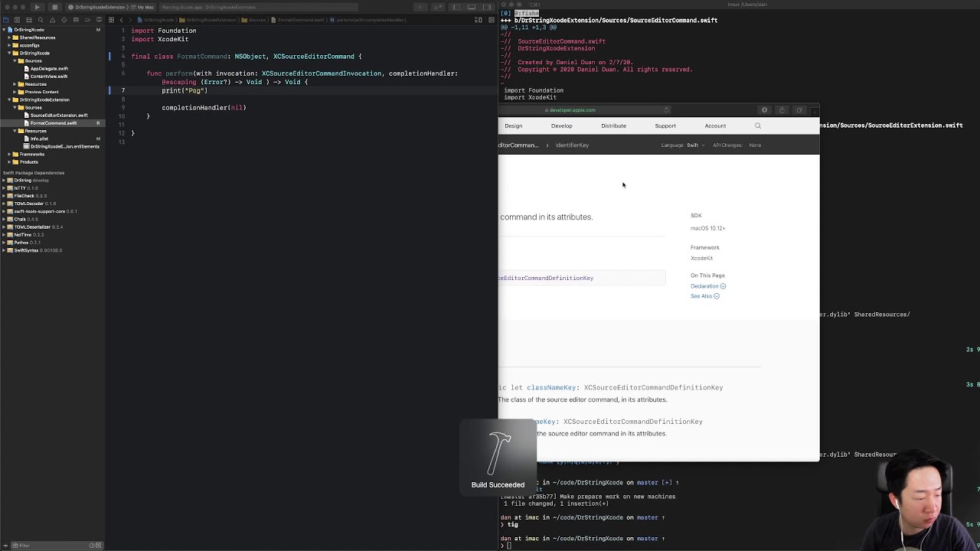This screenshot has height=551, width=980.
Task: Click the search magnifier on Apple Developer site
Action: coord(758,126)
